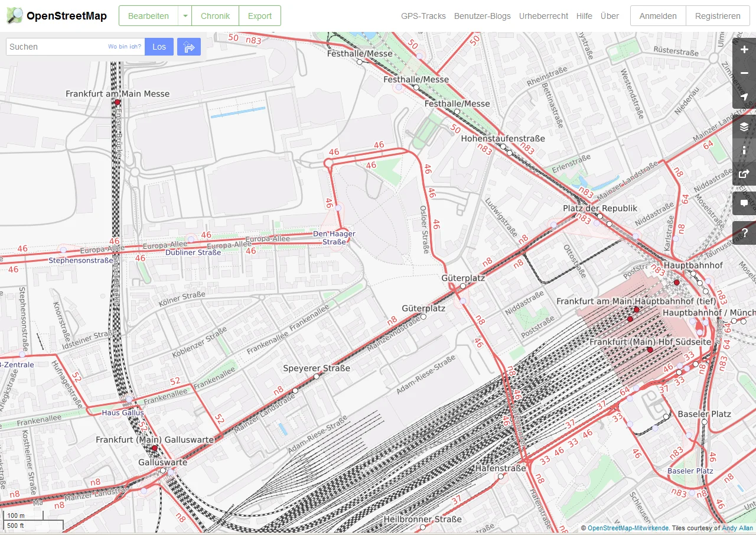Open the OpenStreetMap-Mitwirkende attribution link
Screen dimensions: 756x535
point(628,528)
